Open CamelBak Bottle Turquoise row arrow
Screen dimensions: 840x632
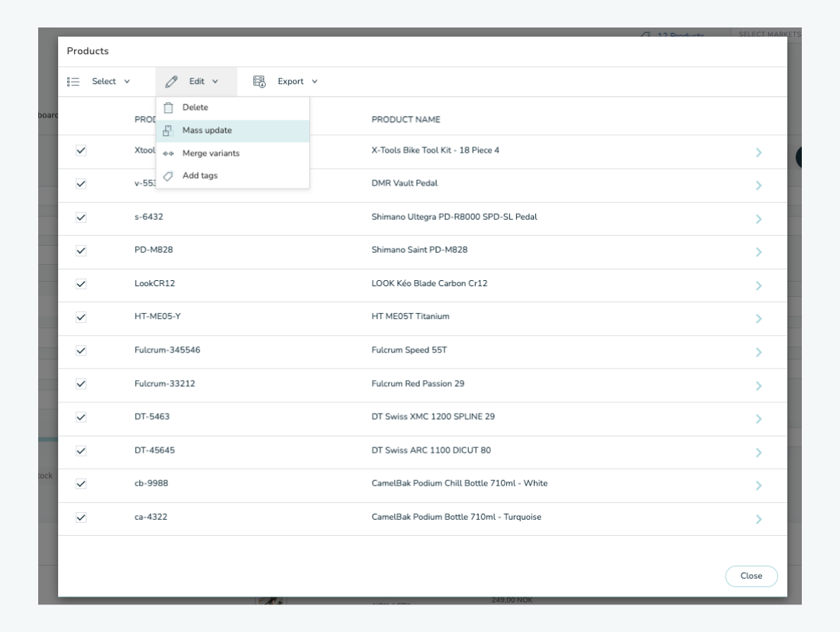(x=758, y=520)
